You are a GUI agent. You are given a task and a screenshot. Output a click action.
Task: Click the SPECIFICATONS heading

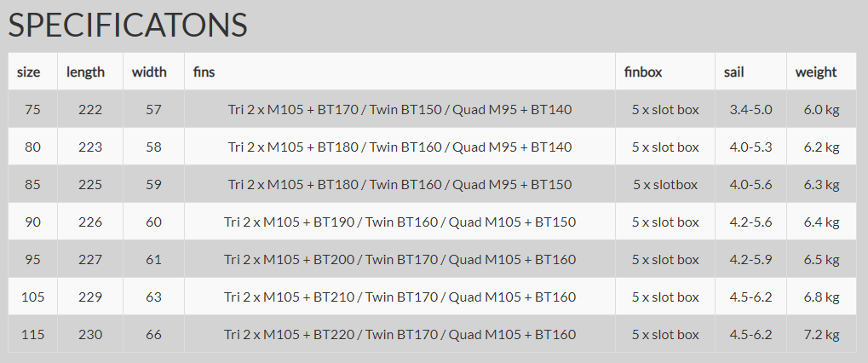[x=128, y=25]
